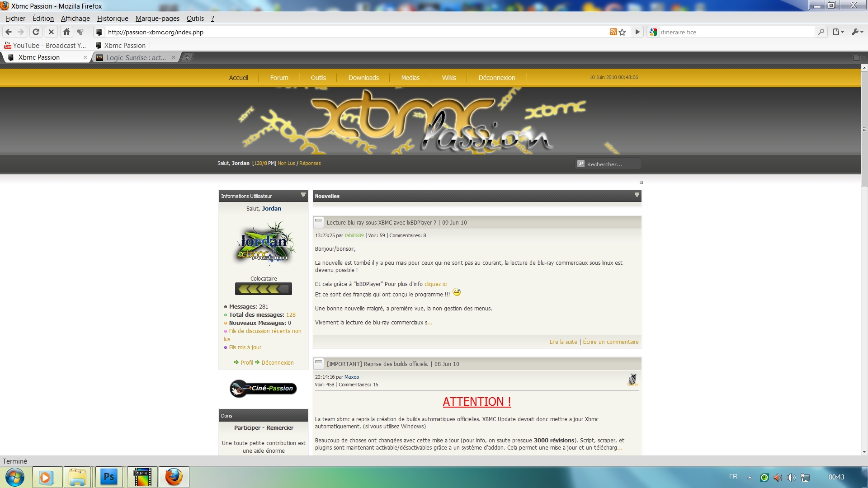Close the Logic-Sunrise tab
The width and height of the screenshot is (868, 488).
(x=173, y=57)
